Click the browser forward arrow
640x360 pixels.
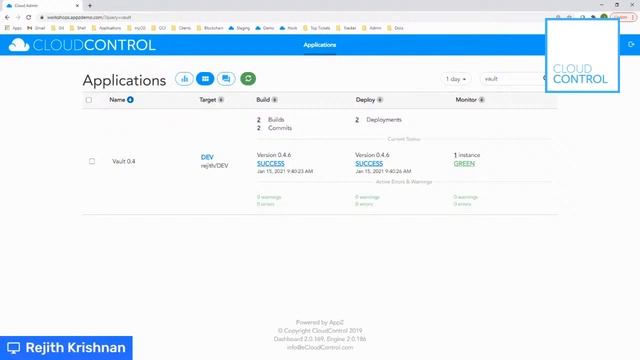pyautogui.click(x=18, y=18)
